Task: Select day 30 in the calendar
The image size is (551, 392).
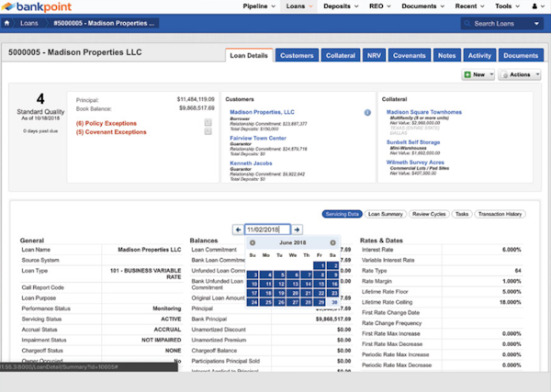Action: pos(332,302)
